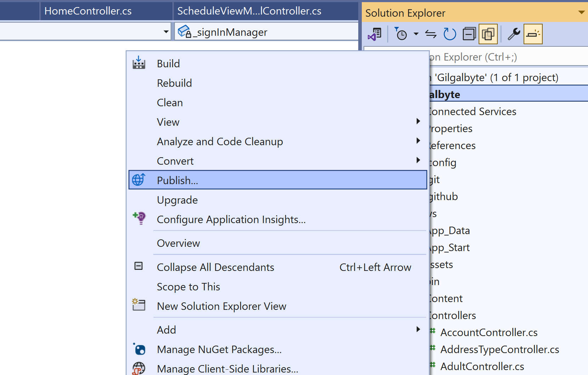Image resolution: width=588 pixels, height=375 pixels.
Task: Switch views icon in Solution Explorer toolbar
Action: pyautogui.click(x=375, y=34)
